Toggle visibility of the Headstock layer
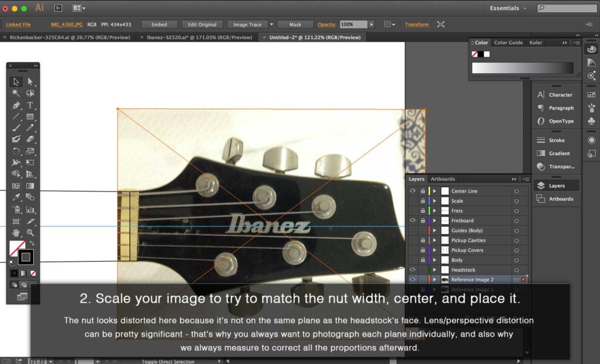 412,270
